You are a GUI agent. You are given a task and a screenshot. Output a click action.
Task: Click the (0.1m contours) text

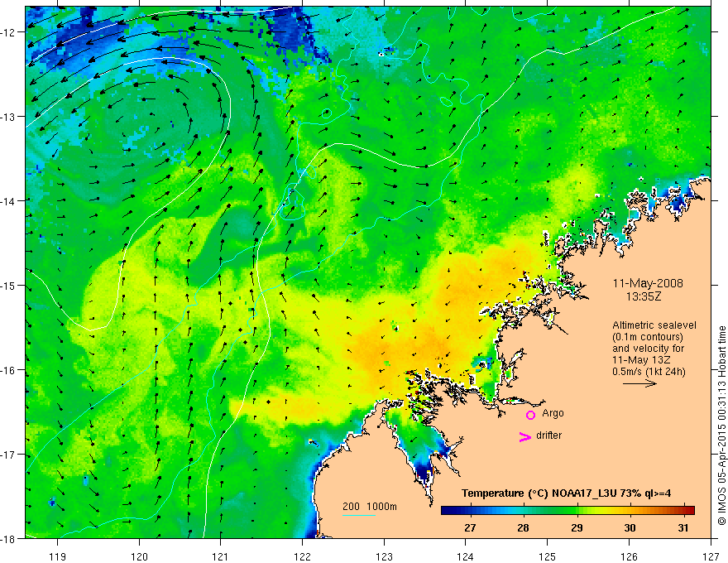[648, 337]
